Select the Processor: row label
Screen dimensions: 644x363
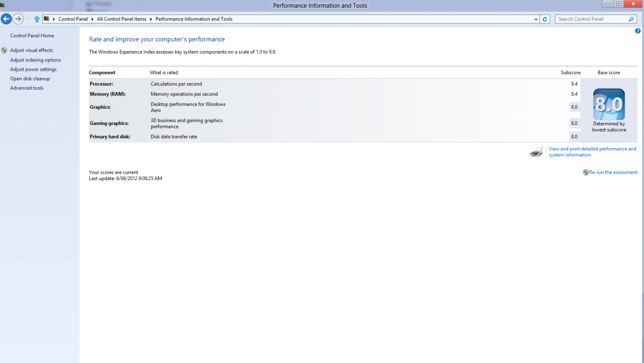101,84
